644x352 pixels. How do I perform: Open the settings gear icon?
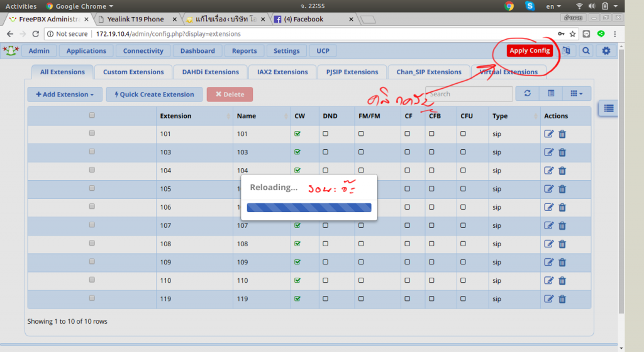click(606, 50)
